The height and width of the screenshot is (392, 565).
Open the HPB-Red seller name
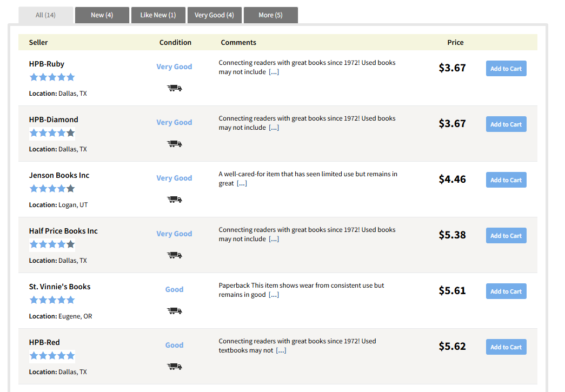pyautogui.click(x=44, y=342)
